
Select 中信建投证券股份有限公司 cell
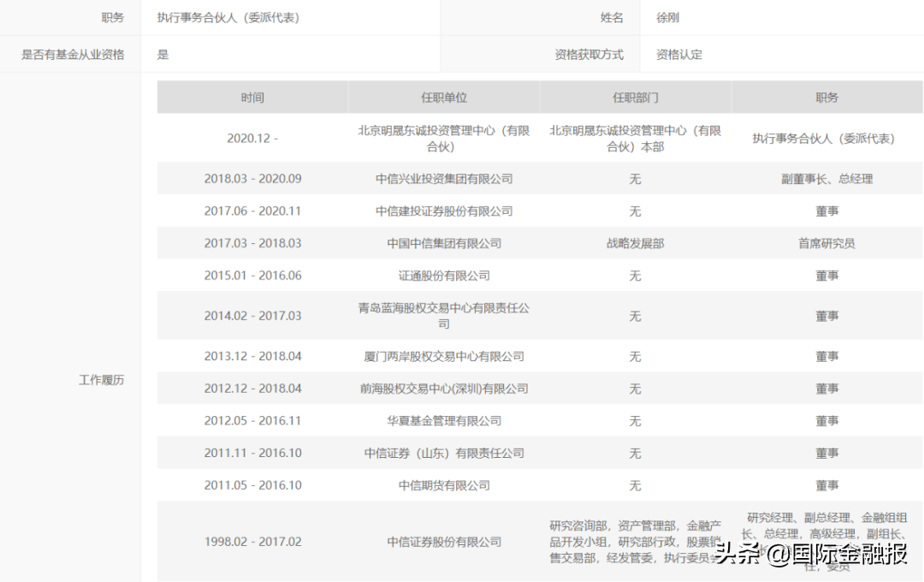click(x=444, y=211)
